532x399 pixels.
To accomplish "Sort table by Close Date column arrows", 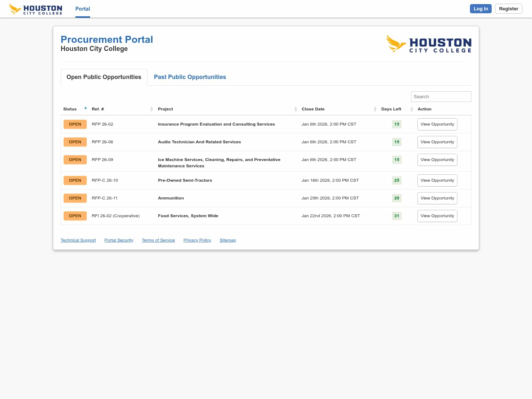I will coord(375,109).
